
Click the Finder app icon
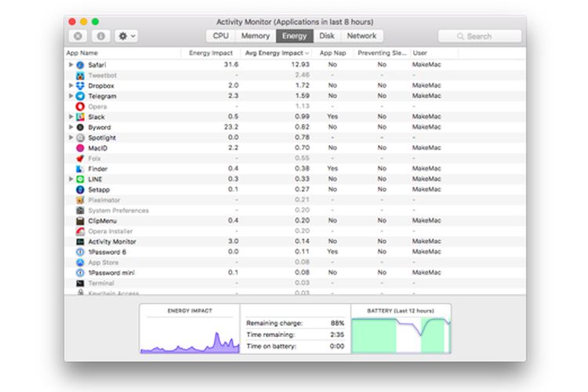80,169
